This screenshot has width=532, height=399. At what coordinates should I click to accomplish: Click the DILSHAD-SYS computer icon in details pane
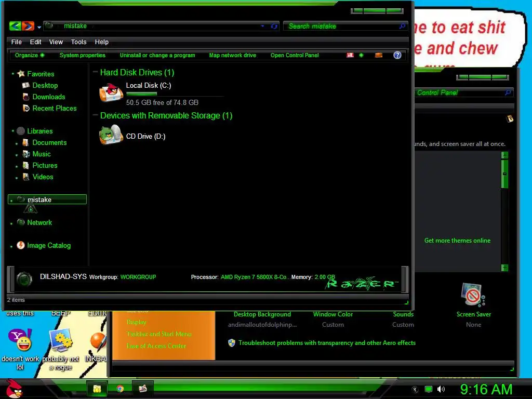pyautogui.click(x=24, y=280)
